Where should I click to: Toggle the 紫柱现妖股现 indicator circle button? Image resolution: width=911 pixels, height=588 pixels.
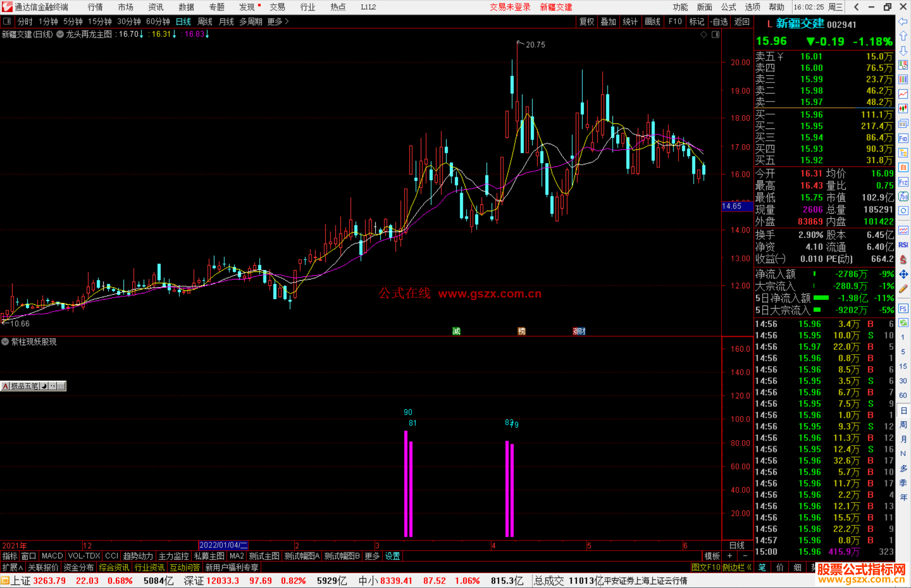tap(5, 342)
